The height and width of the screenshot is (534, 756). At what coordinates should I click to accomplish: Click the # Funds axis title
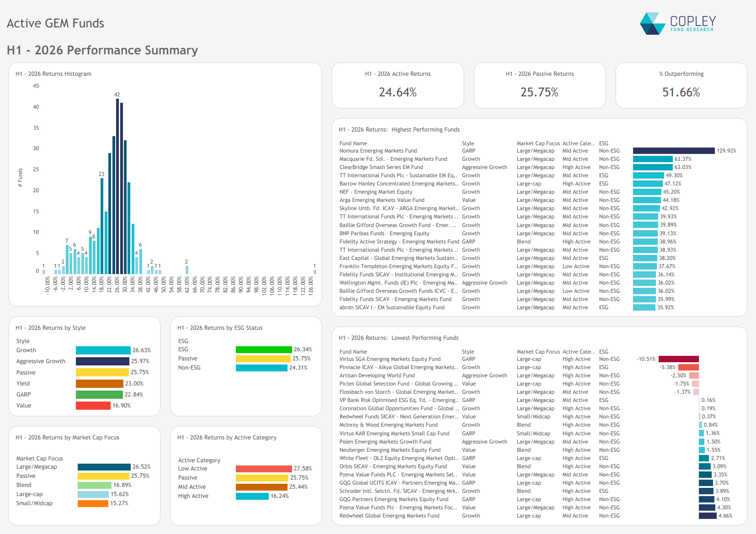[x=20, y=178]
